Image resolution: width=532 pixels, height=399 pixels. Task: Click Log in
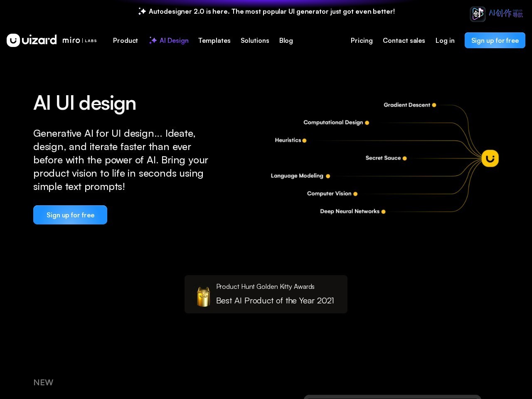pos(445,40)
